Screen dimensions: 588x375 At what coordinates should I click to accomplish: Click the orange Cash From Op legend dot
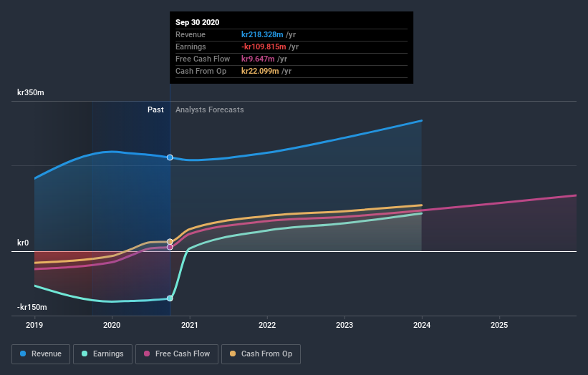coord(233,354)
